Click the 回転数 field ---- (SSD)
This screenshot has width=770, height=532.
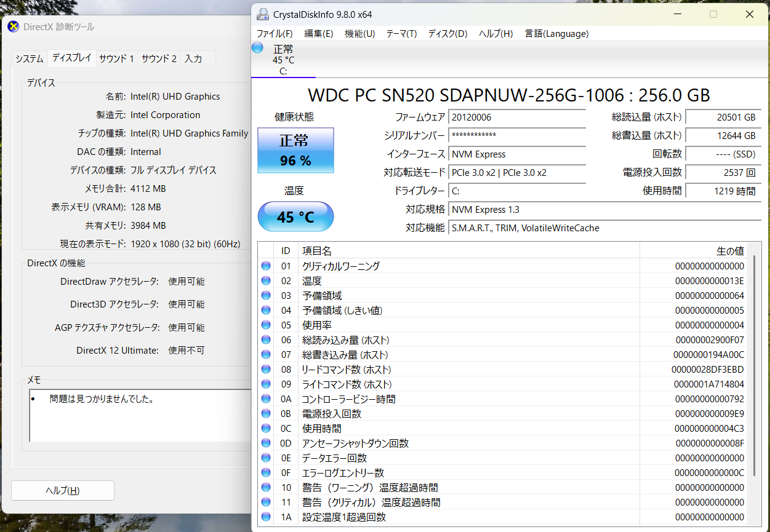click(x=723, y=154)
